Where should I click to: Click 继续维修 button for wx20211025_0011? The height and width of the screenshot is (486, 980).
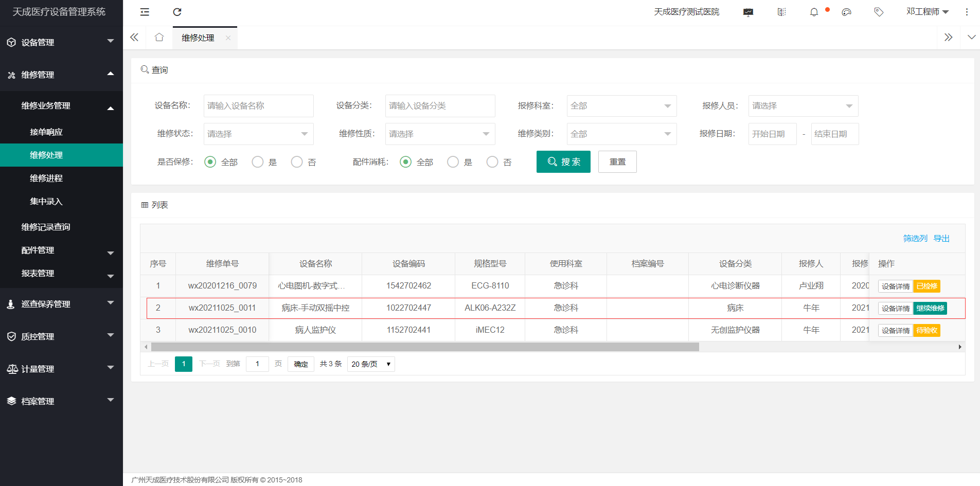930,308
